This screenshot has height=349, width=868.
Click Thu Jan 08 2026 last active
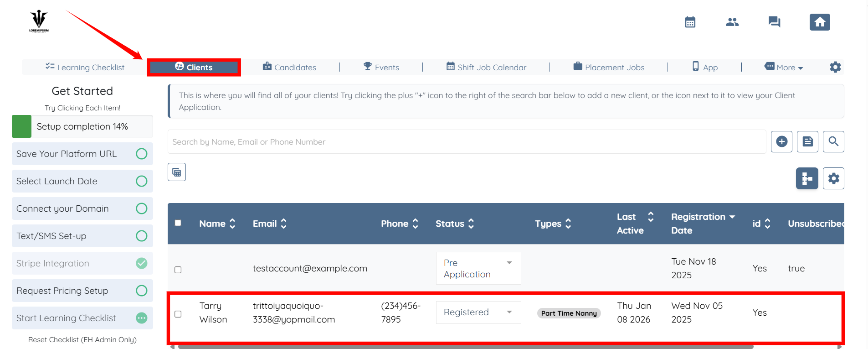click(634, 313)
